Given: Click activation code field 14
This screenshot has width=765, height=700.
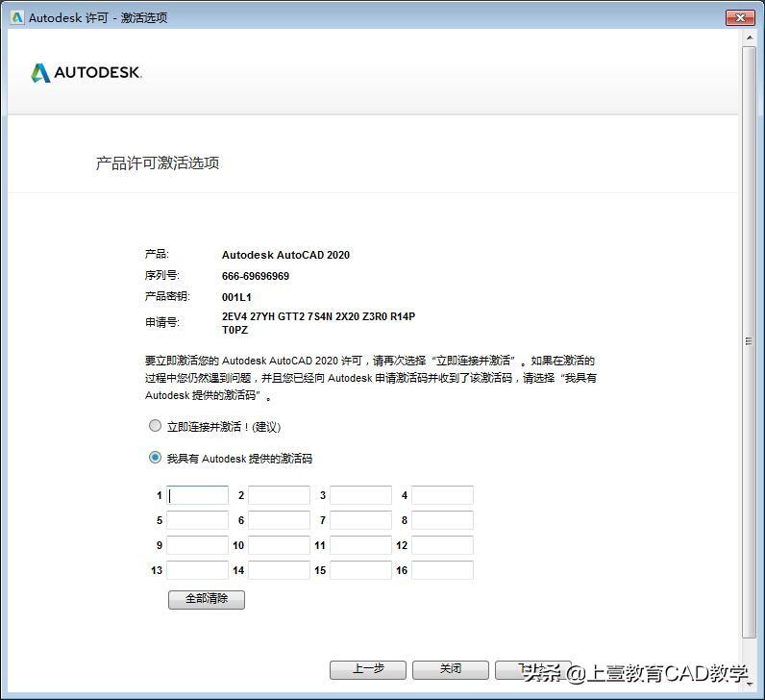Looking at the screenshot, I should click(x=279, y=570).
